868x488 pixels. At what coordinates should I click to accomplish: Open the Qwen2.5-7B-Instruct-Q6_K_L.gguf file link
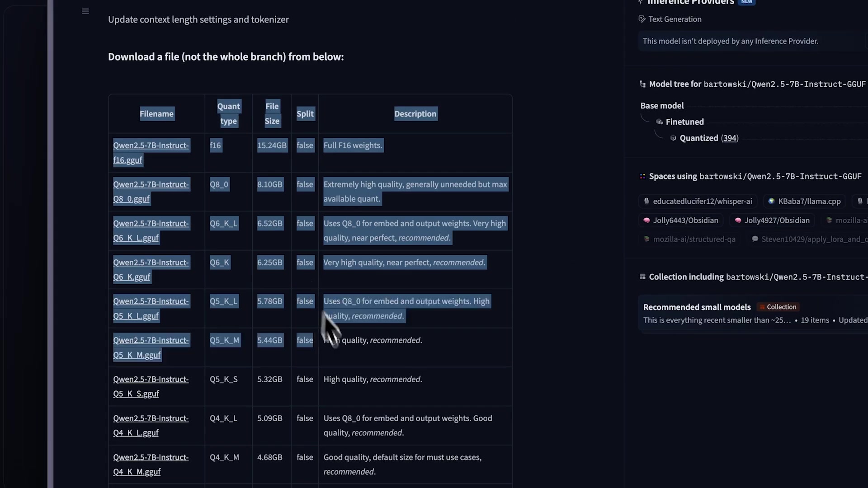point(151,230)
